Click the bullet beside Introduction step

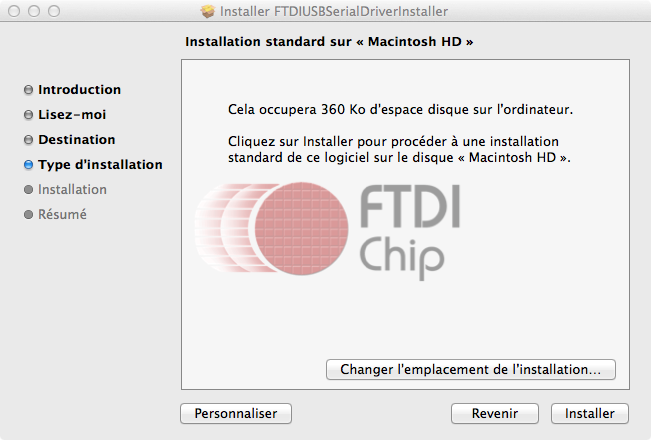[x=28, y=90]
